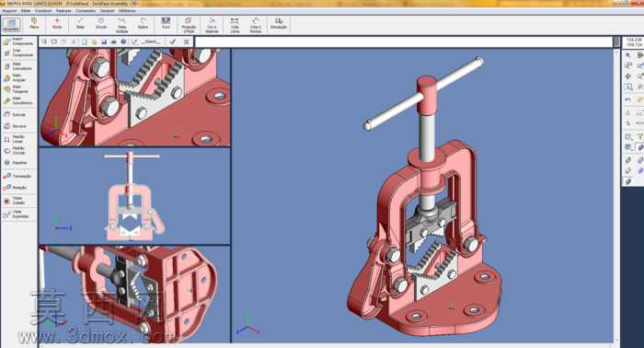This screenshot has height=348, width=644.
Task: Open the Simulação tool
Action: pyautogui.click(x=279, y=23)
